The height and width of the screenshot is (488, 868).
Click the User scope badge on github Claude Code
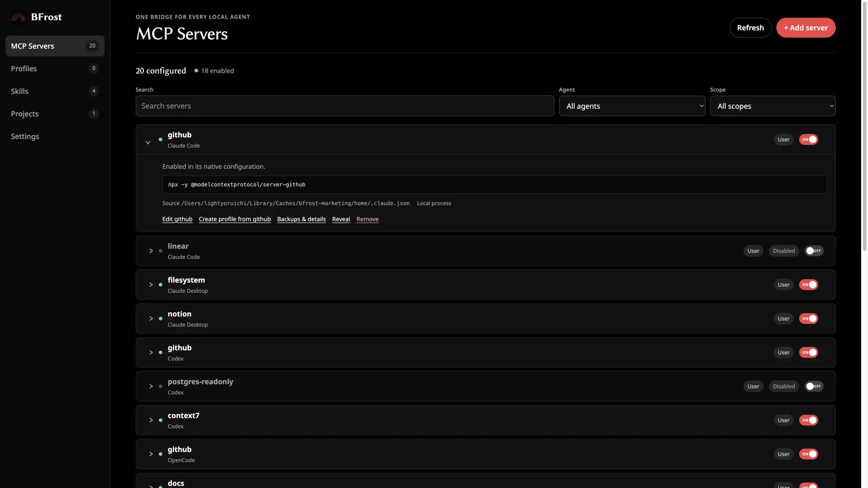pyautogui.click(x=783, y=140)
